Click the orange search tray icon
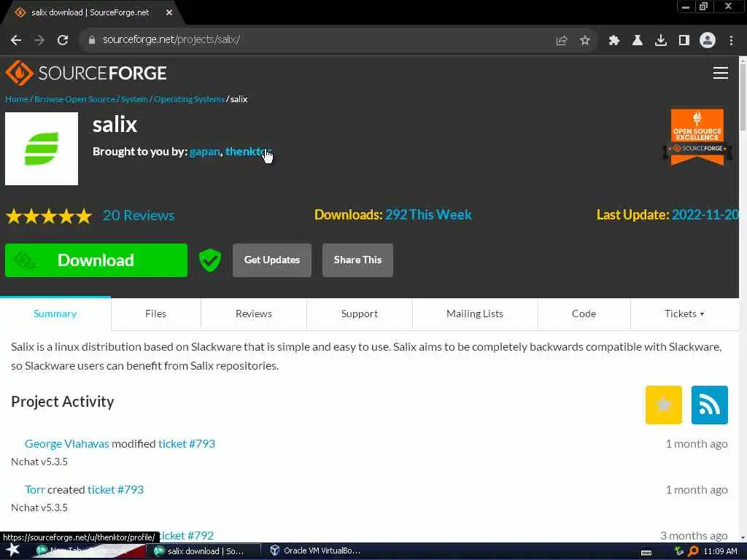The width and height of the screenshot is (747, 560). [693, 551]
